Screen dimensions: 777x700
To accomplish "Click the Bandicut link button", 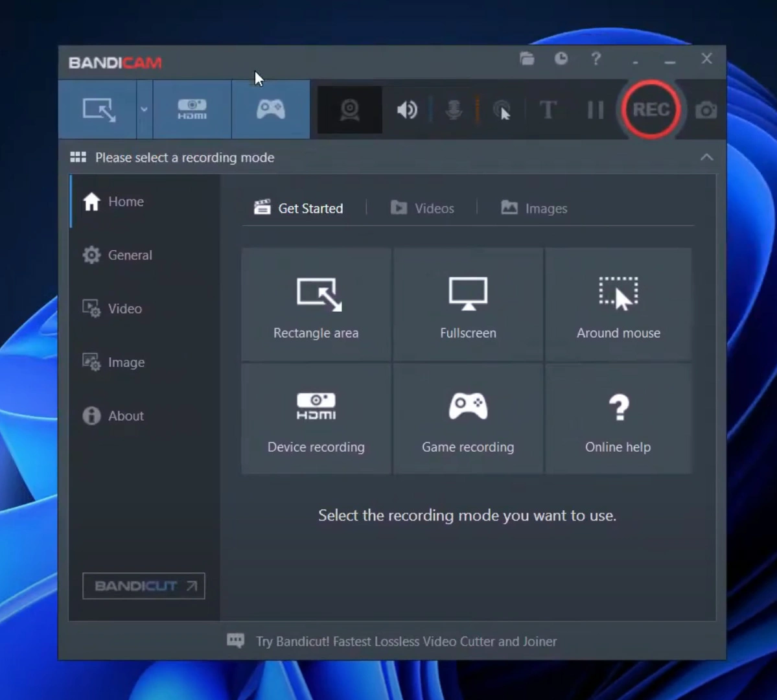I will tap(144, 586).
